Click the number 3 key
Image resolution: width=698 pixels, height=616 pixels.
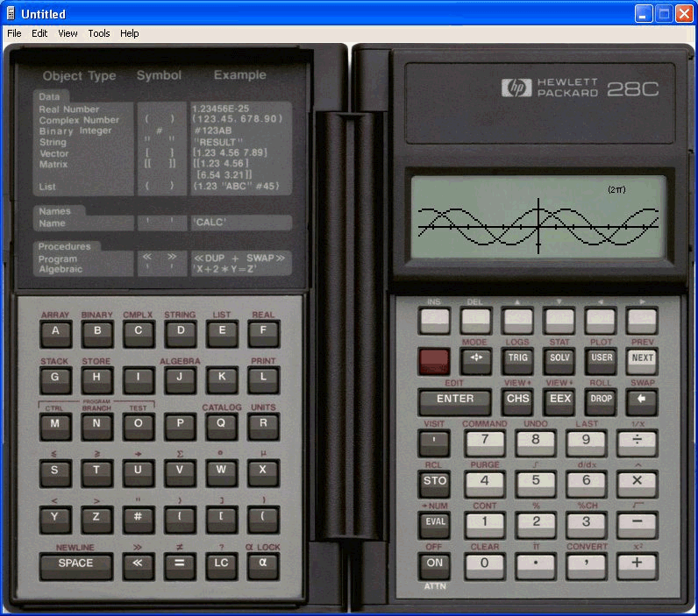tap(587, 524)
